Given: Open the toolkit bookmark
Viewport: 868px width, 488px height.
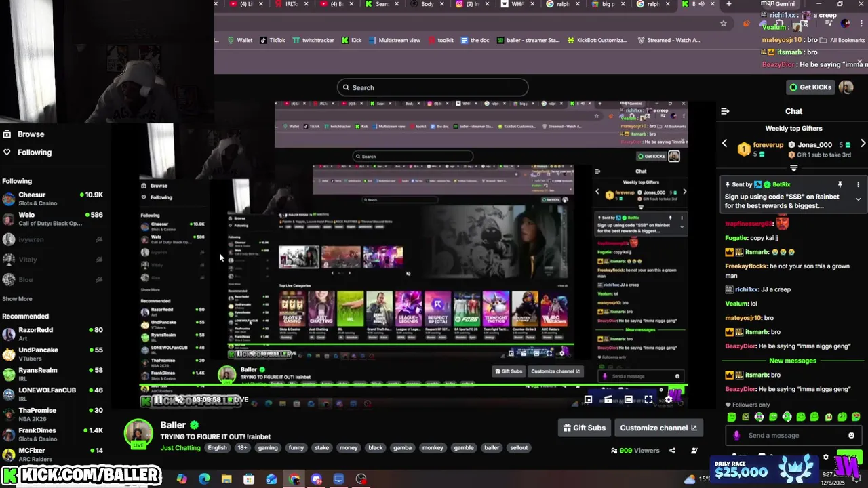Looking at the screenshot, I should [440, 40].
